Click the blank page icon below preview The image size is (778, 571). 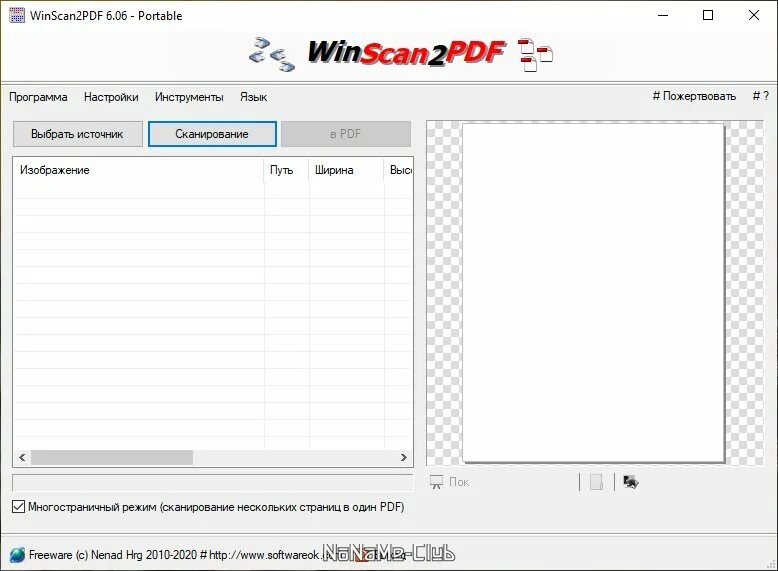tap(596, 482)
